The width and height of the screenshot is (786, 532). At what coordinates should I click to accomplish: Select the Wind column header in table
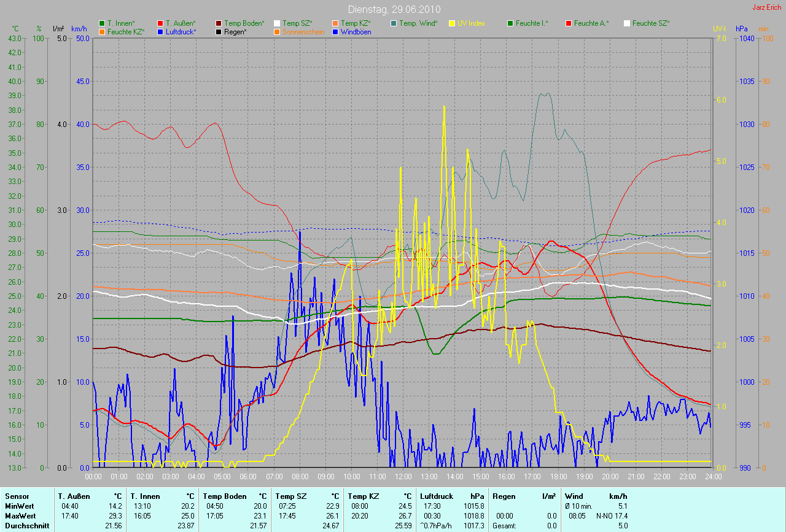(574, 496)
